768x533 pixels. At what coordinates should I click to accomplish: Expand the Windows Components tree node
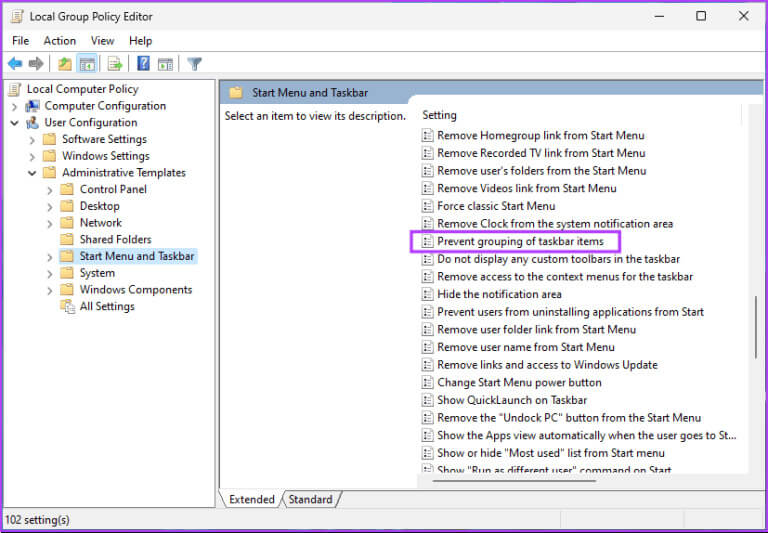[x=49, y=290]
